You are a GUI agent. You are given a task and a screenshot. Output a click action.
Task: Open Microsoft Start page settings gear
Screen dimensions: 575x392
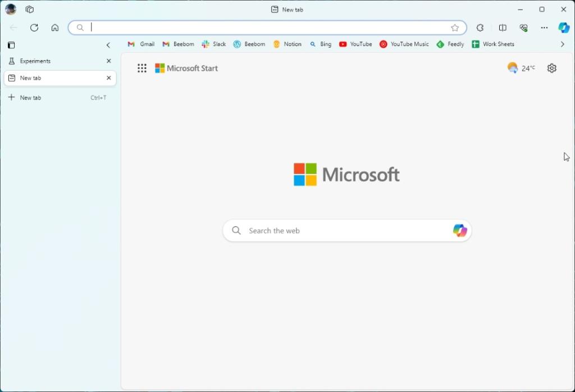tap(551, 68)
